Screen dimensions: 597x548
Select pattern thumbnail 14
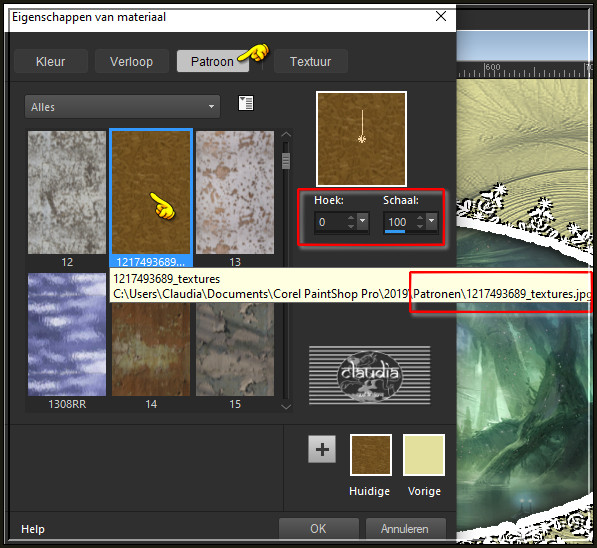pos(151,350)
